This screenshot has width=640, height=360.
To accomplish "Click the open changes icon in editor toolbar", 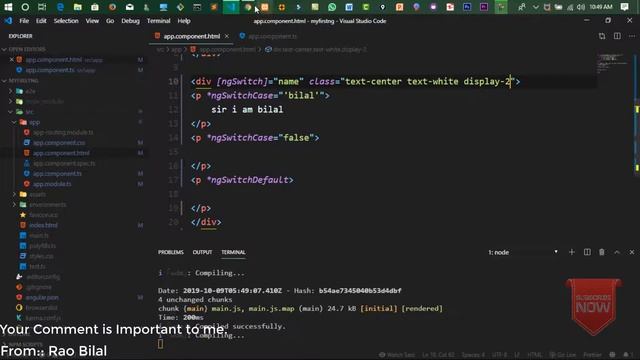I will pyautogui.click(x=602, y=36).
